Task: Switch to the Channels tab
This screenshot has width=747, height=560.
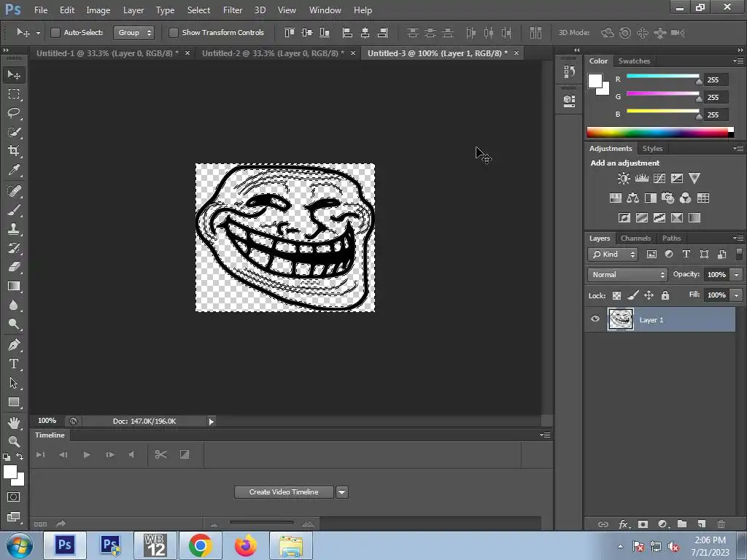Action: pos(635,238)
